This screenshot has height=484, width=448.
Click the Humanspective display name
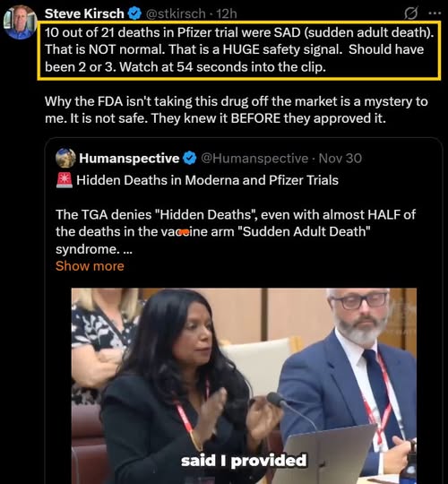(129, 158)
